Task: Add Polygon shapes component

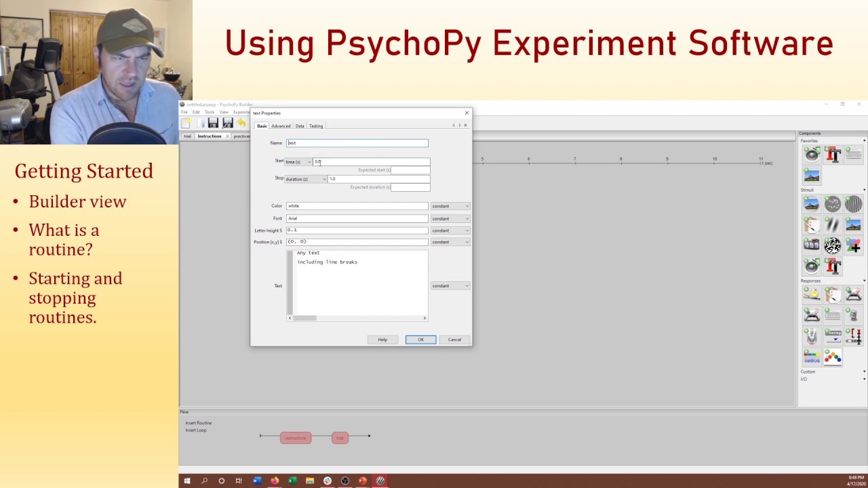Action: click(854, 245)
